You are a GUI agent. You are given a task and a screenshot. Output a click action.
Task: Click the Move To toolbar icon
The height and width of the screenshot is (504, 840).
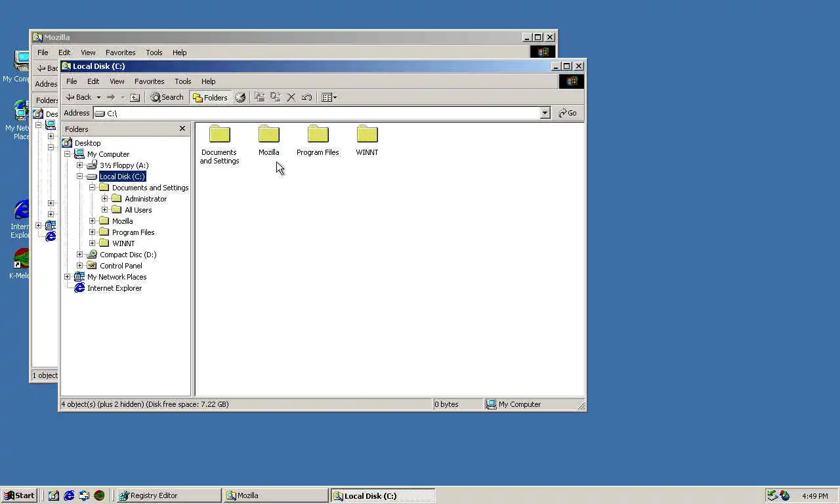260,97
